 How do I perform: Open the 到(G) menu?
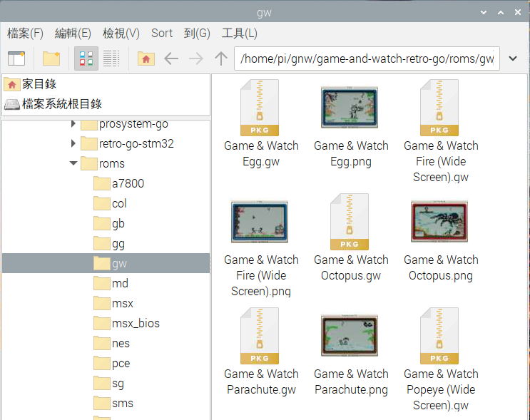(x=197, y=33)
